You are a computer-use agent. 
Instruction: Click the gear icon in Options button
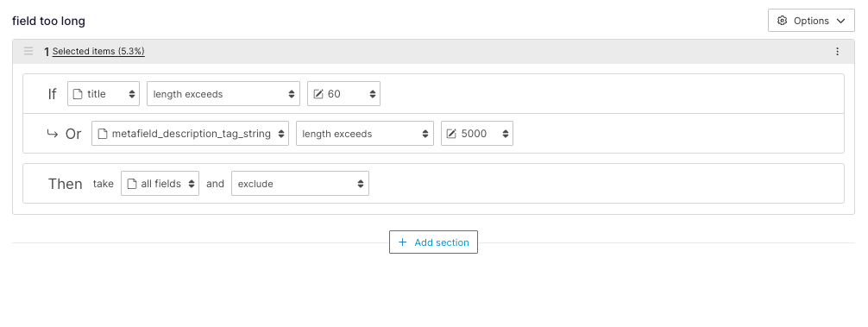click(782, 21)
